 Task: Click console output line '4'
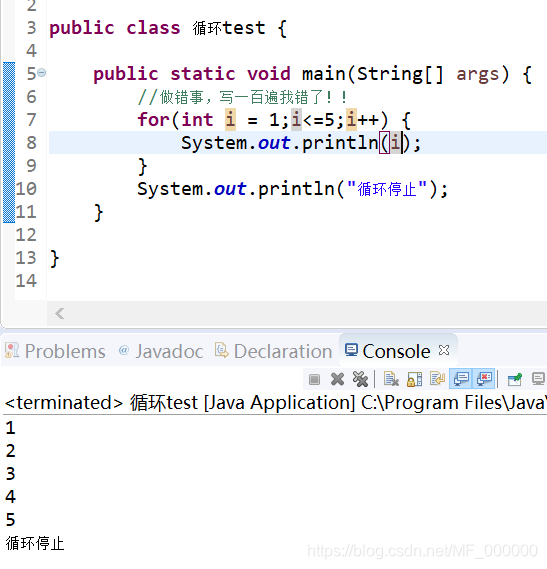pos(10,496)
